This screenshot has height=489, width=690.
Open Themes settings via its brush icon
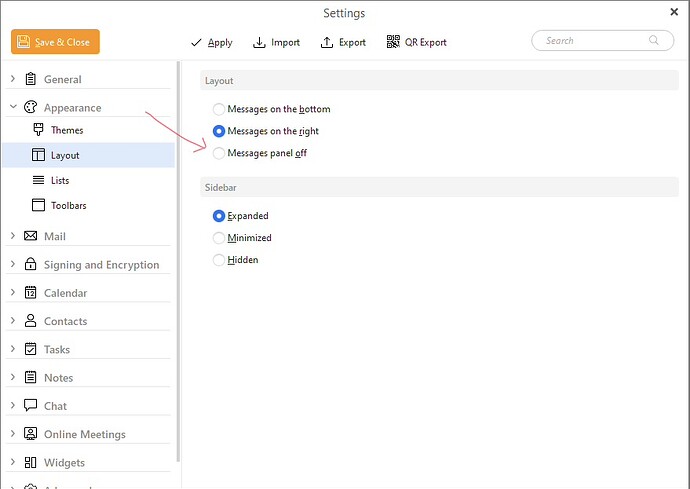(x=38, y=130)
